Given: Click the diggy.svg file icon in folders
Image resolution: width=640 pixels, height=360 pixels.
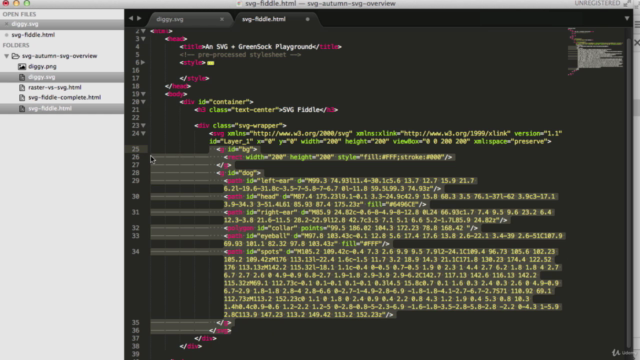Looking at the screenshot, I should point(22,77).
